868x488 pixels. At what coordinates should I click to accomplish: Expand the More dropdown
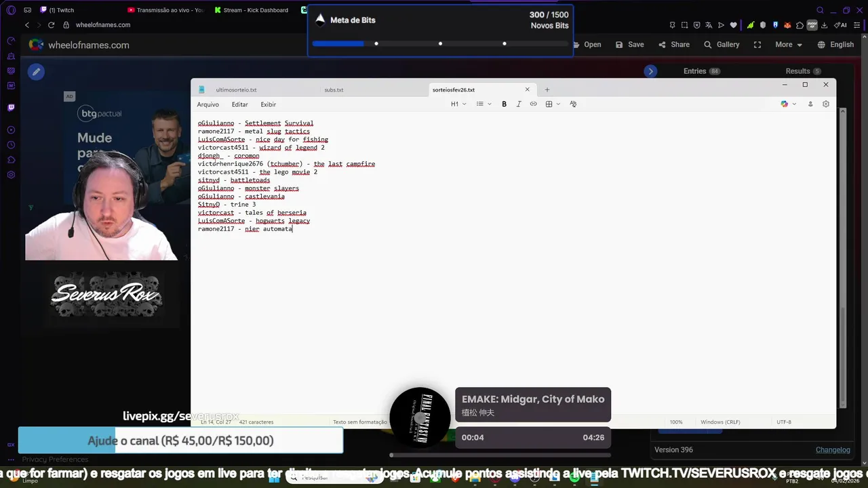point(789,45)
